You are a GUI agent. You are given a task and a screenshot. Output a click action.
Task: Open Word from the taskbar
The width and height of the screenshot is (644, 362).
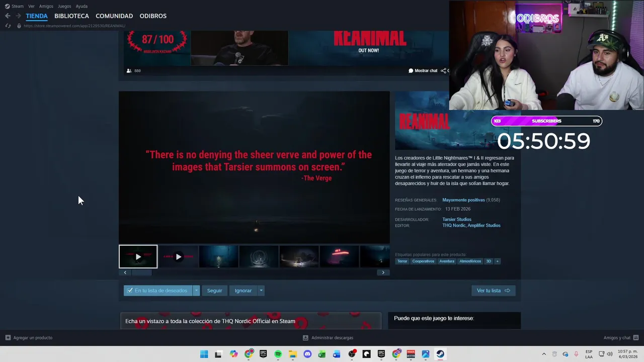point(337,354)
